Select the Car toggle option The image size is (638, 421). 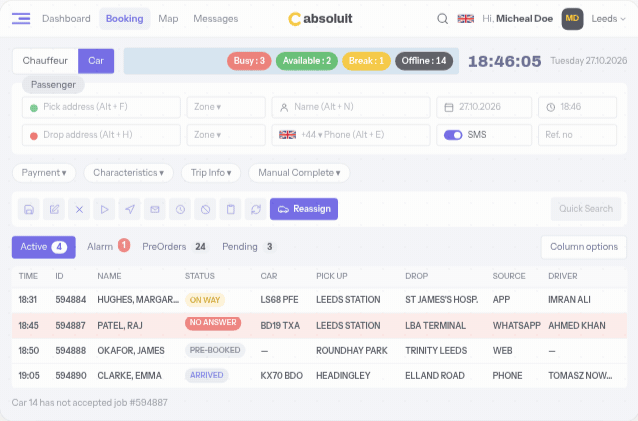96,61
